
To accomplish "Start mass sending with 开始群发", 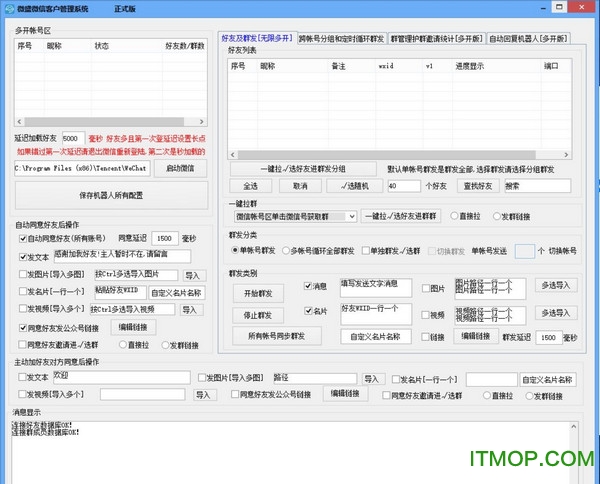I will pyautogui.click(x=258, y=293).
